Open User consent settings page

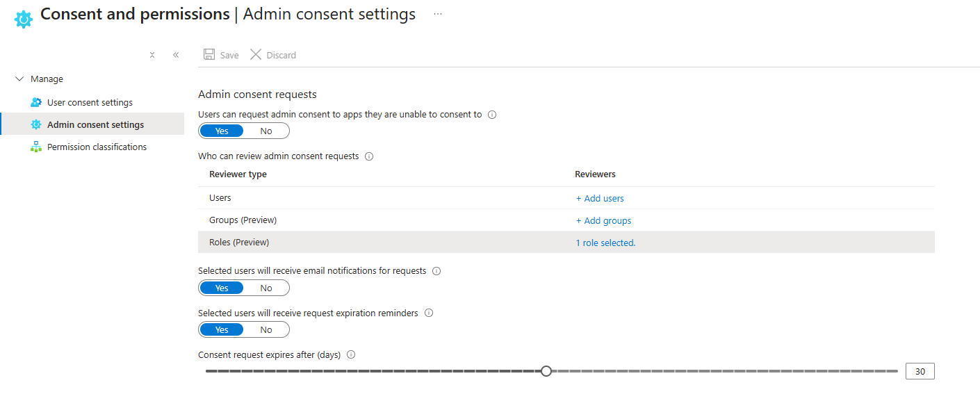[x=90, y=101]
